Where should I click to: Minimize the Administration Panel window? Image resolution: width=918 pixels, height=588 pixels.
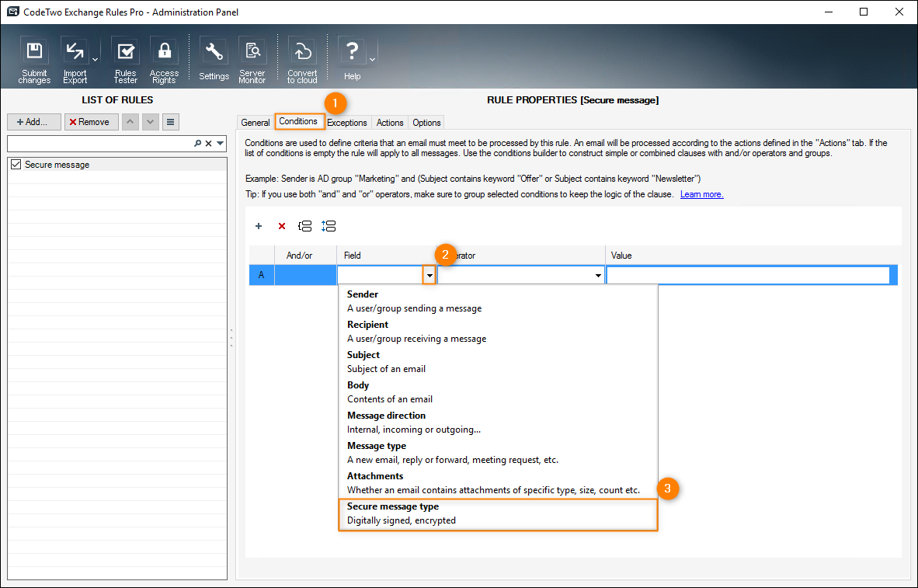click(x=829, y=12)
